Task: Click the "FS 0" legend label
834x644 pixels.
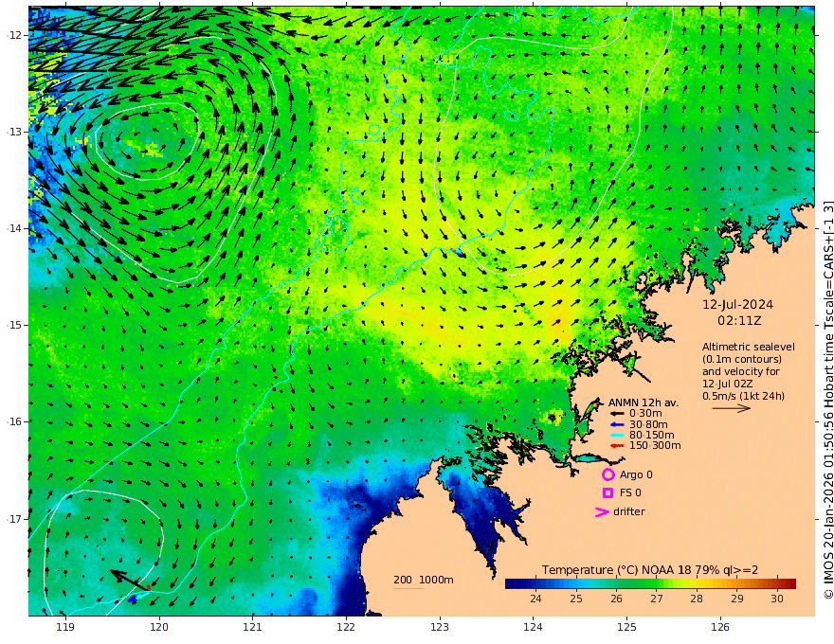Action: click(x=630, y=493)
